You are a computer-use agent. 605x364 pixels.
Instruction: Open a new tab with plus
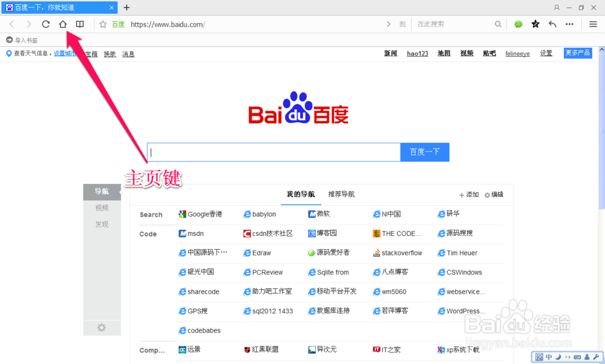[126, 7]
